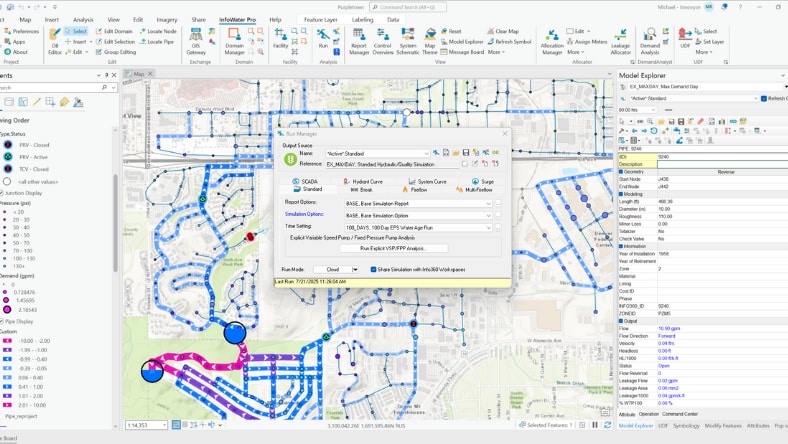The image size is (788, 444).
Task: Open the Output Source Name dropdown
Action: click(426, 153)
